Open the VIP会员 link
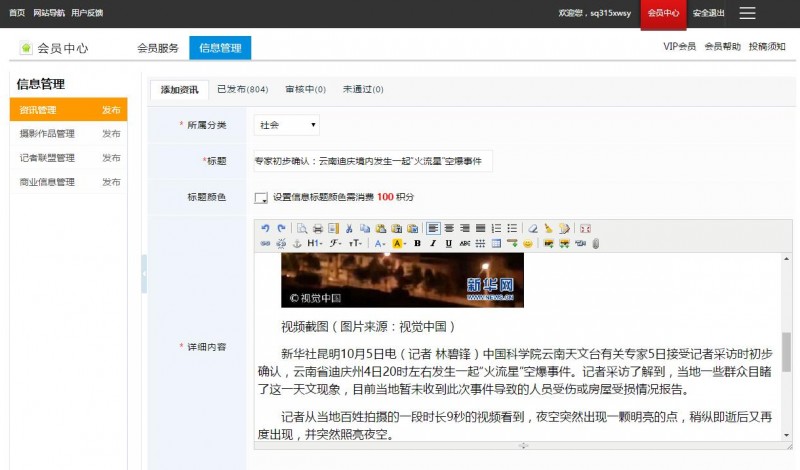The width and height of the screenshot is (800, 470). [x=680, y=46]
